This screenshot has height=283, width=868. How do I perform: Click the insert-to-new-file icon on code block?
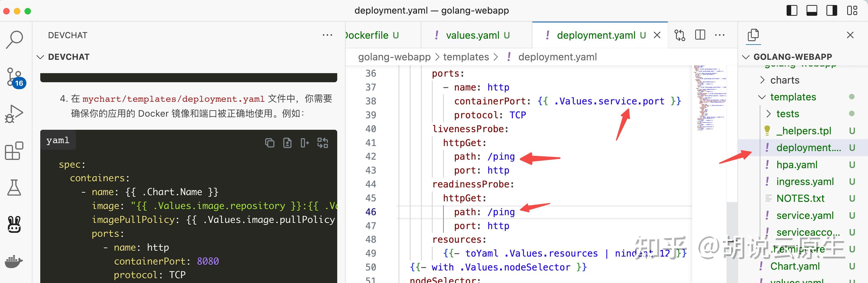(x=287, y=143)
